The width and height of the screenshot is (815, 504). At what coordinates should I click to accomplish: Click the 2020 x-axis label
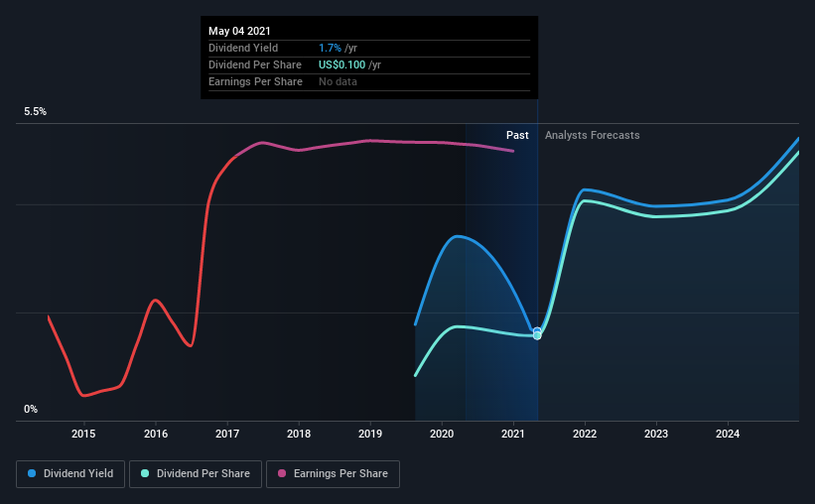point(442,434)
